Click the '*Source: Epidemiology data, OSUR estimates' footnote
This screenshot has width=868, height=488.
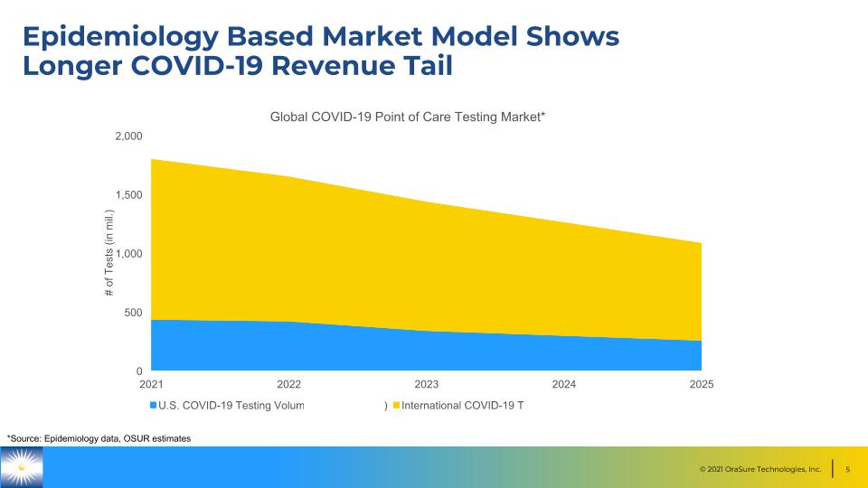point(99,438)
